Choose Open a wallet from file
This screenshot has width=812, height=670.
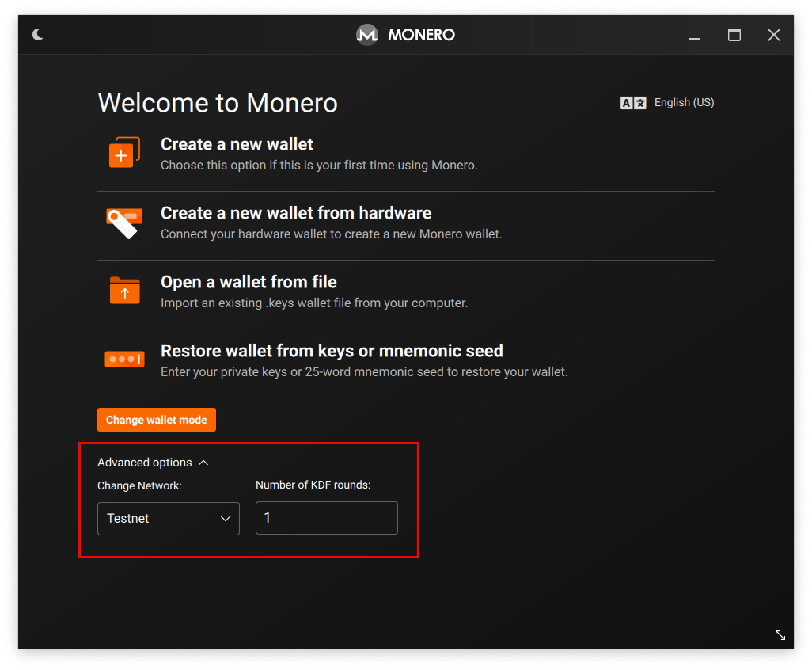coord(249,282)
